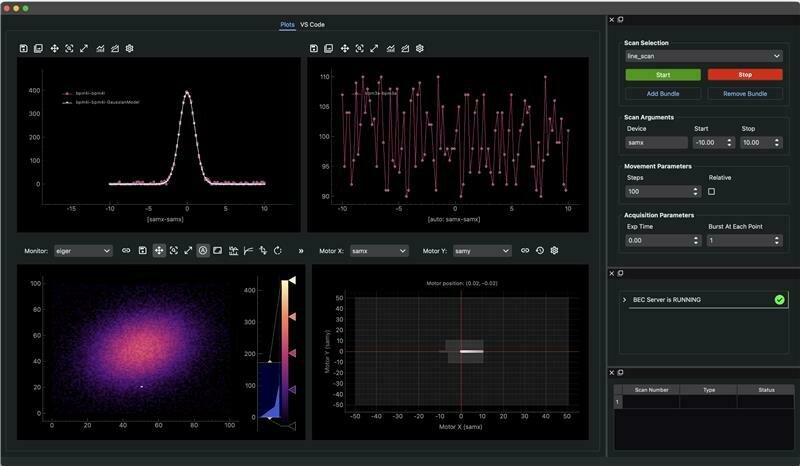Viewport: 800px width, 466px height.
Task: Click the red Stop button
Action: tap(745, 75)
